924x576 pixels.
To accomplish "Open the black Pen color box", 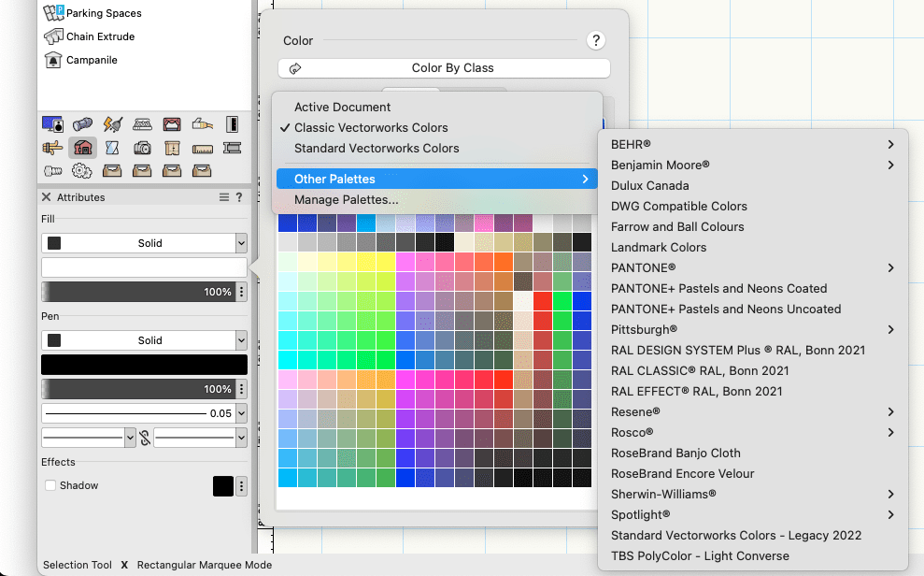I will 144,365.
